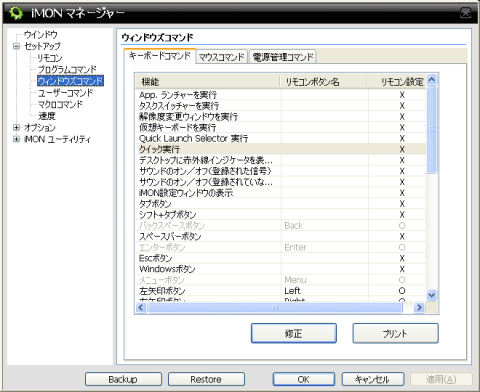Click the horizontal scroll-left arrow
The width and height of the screenshot is (480, 392).
141,307
